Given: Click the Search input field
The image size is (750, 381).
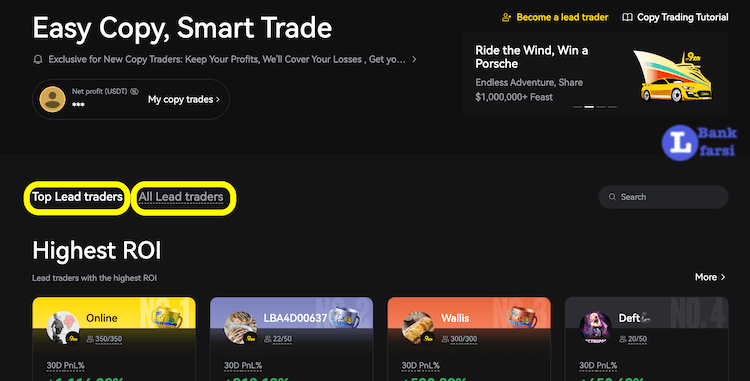Looking at the screenshot, I should [663, 197].
